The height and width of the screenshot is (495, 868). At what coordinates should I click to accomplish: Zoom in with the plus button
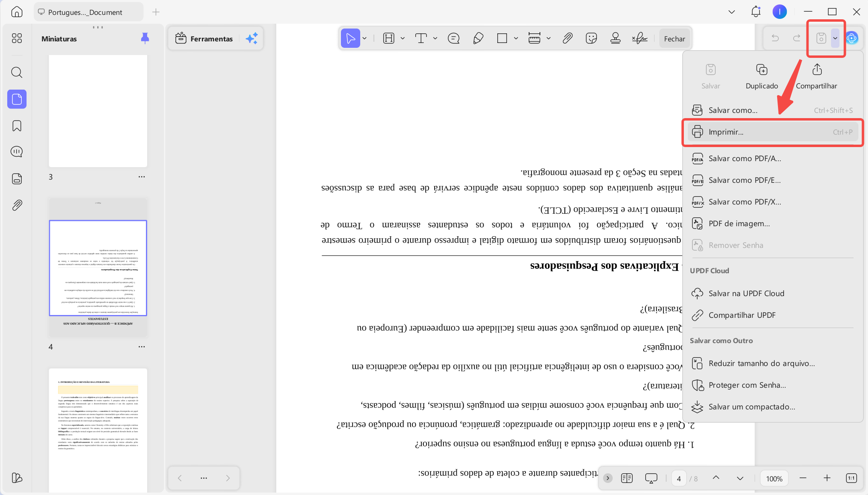[827, 478]
